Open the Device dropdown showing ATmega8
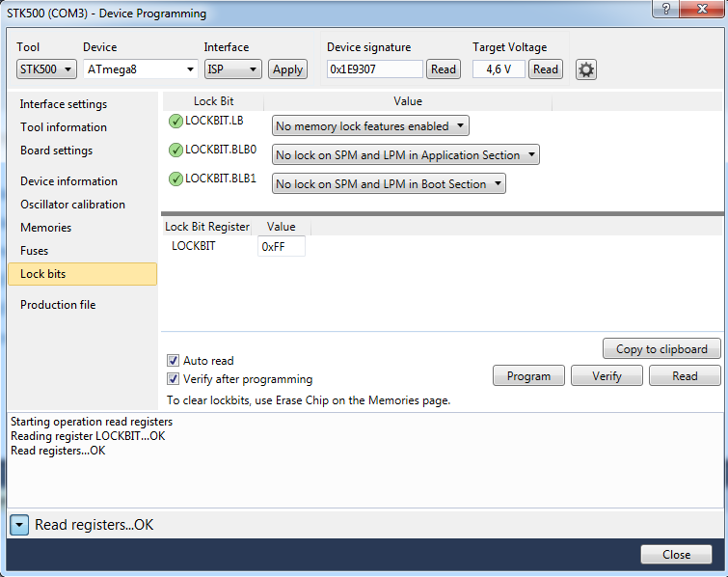The width and height of the screenshot is (728, 577). [x=141, y=69]
